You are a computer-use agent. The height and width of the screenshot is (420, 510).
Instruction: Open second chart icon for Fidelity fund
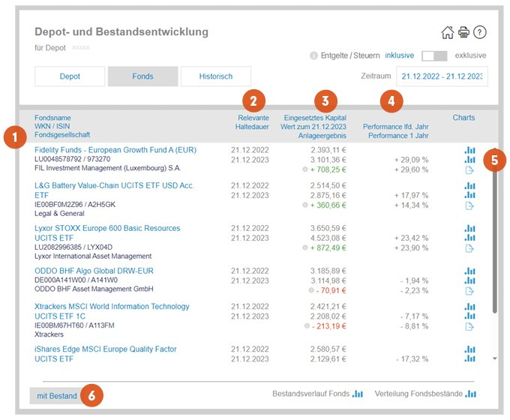pyautogui.click(x=469, y=160)
